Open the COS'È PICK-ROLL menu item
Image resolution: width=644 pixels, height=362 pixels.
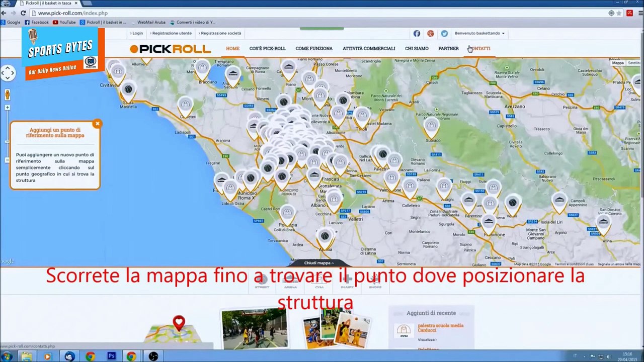(267, 49)
